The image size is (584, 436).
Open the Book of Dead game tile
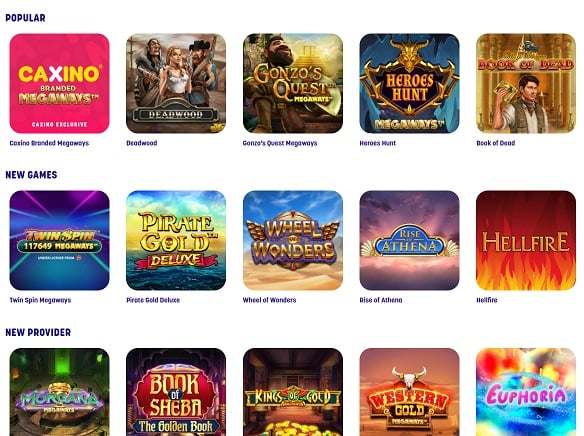(x=526, y=83)
